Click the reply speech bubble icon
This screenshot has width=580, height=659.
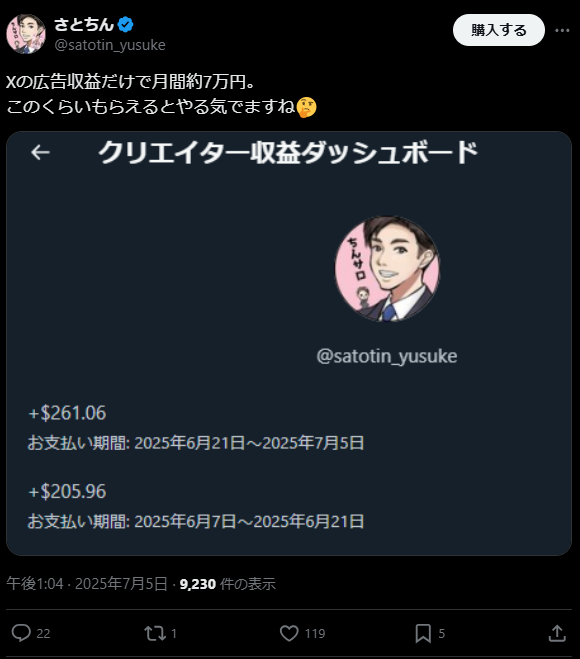tap(21, 633)
